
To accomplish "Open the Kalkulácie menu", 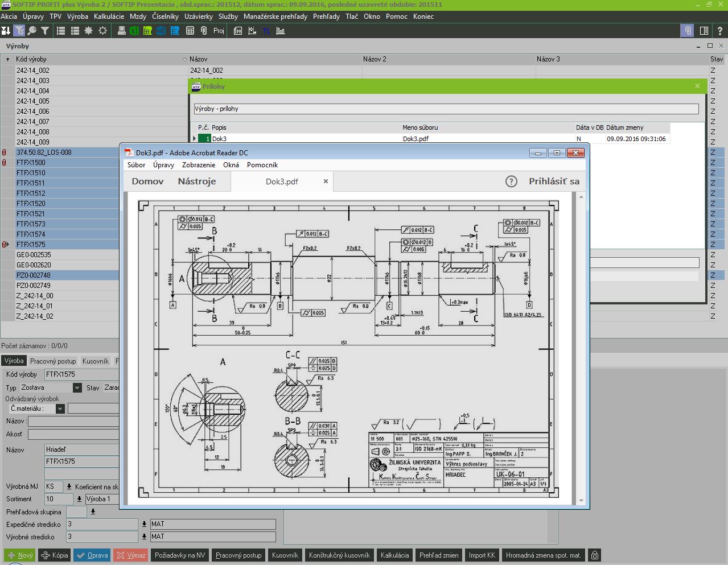I will pyautogui.click(x=109, y=17).
